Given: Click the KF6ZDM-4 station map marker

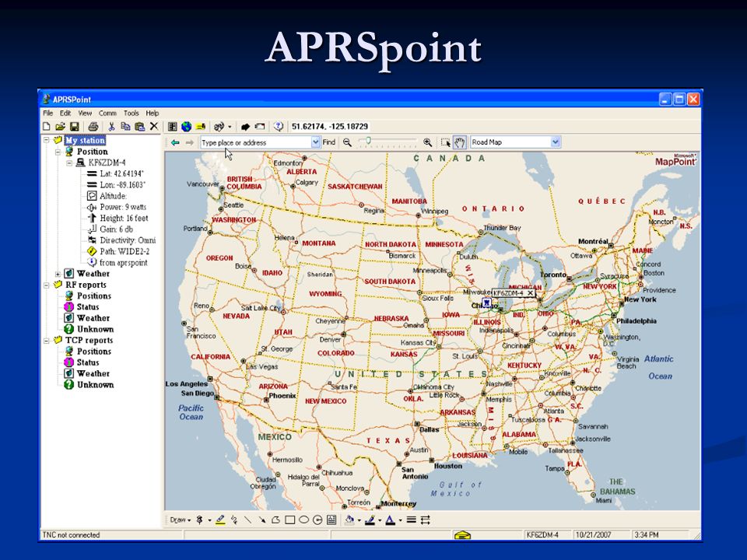Looking at the screenshot, I should [486, 303].
